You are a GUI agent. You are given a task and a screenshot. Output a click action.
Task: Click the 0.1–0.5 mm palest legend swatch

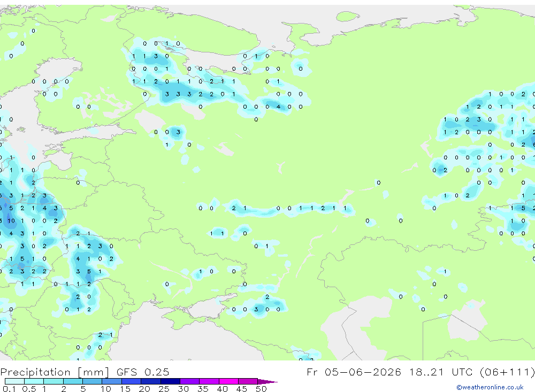tap(14, 381)
